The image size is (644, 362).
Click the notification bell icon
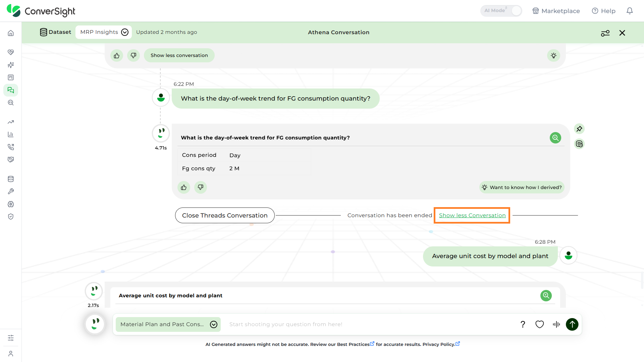[x=630, y=11]
